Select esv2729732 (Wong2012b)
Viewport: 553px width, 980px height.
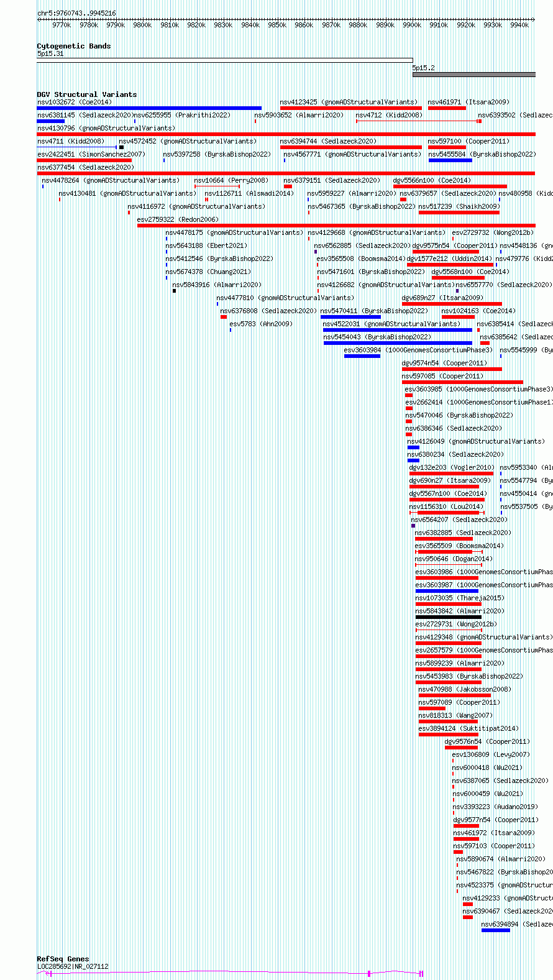(x=493, y=232)
